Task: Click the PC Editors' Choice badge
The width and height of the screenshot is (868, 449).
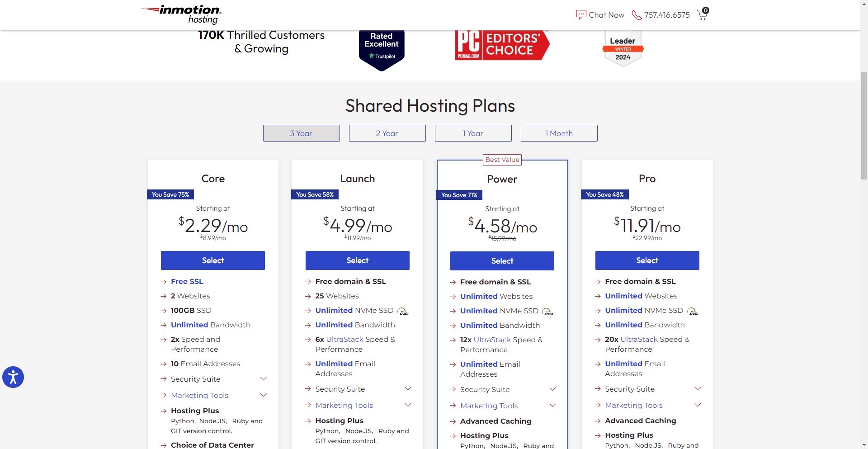Action: tap(502, 45)
